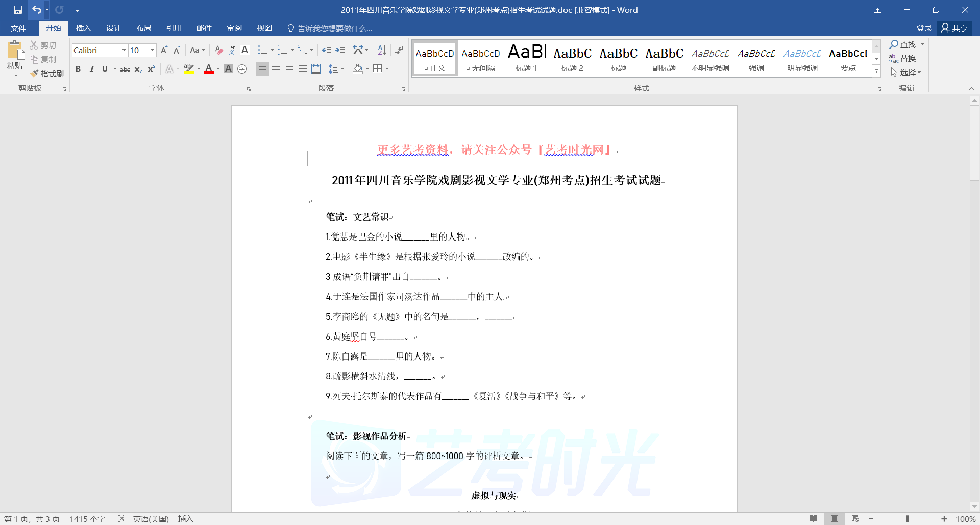Click the Increase Indent icon
This screenshot has width=980, height=525.
[340, 50]
